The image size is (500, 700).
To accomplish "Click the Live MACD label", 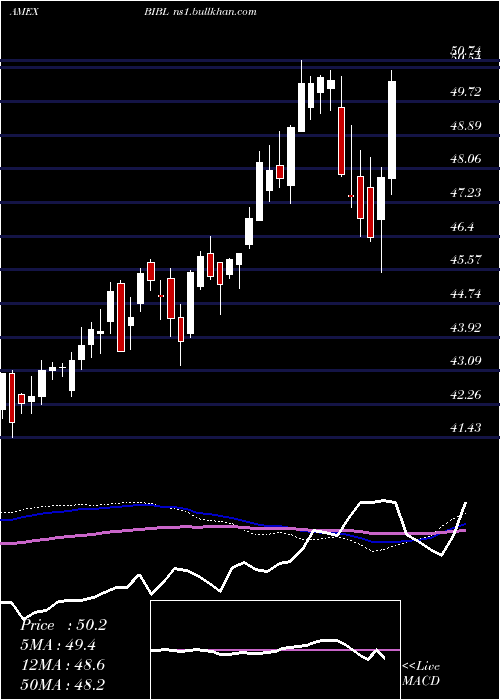I will pyautogui.click(x=421, y=673).
